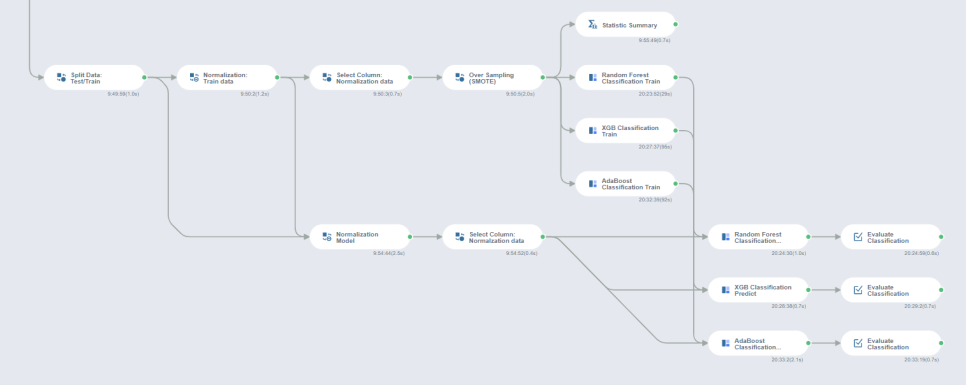Image resolution: width=966 pixels, height=385 pixels.
Task: Select the XGB Classification Predict node icon
Action: (x=726, y=290)
